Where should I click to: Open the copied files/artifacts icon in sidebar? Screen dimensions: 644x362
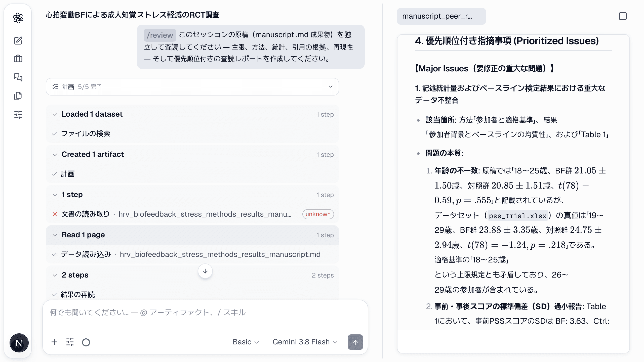[18, 96]
